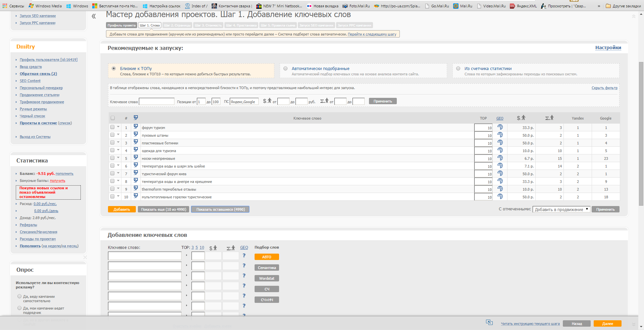Image resolution: width=644 pixels, height=330 pixels.
Task: Click the page vertical scrollbar
Action: pos(641,134)
